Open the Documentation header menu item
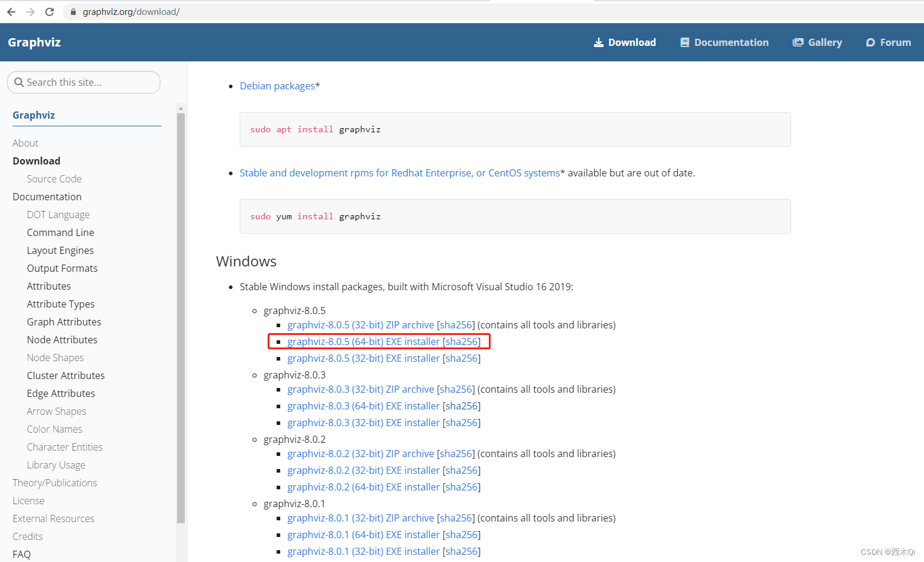The width and height of the screenshot is (924, 562). click(724, 42)
